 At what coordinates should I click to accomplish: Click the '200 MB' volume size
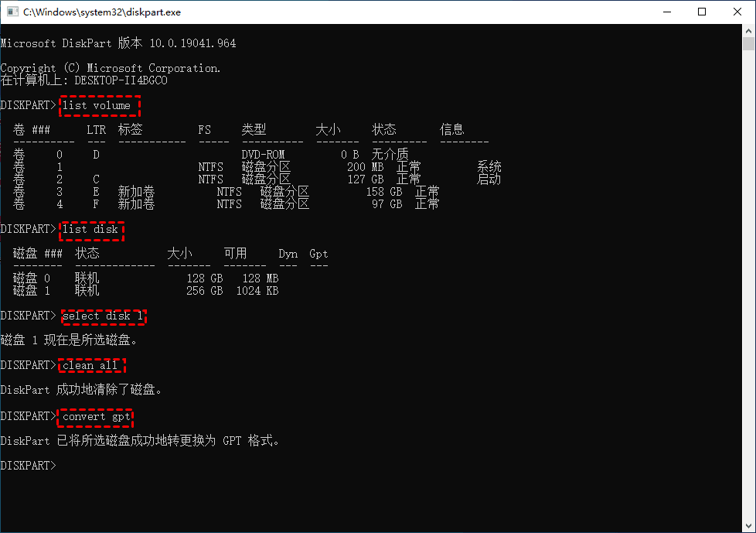(x=365, y=167)
